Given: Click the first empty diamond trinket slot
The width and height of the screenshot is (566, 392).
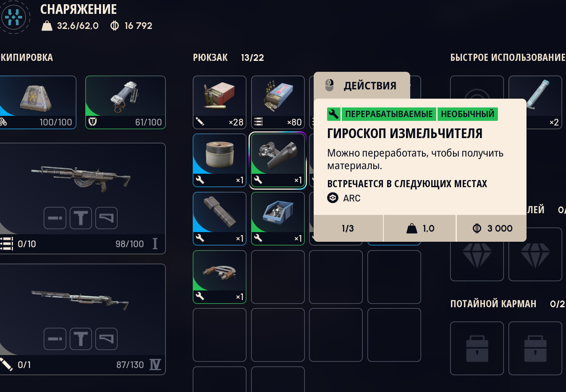Looking at the screenshot, I should 477,254.
